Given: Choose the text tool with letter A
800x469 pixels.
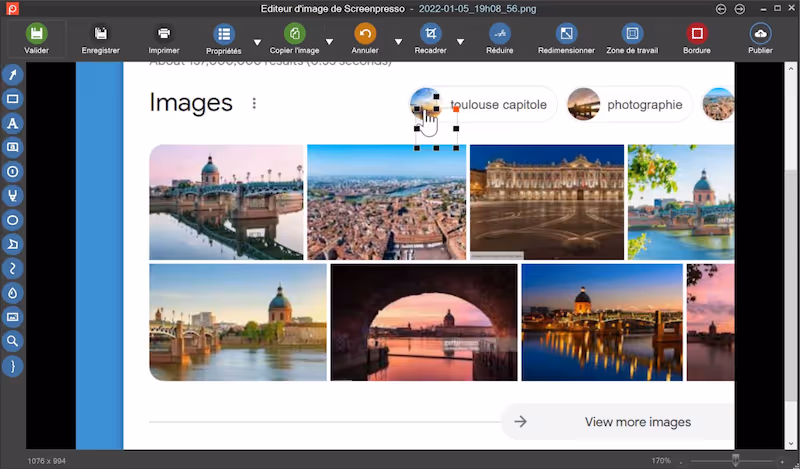Looking at the screenshot, I should pos(12,123).
